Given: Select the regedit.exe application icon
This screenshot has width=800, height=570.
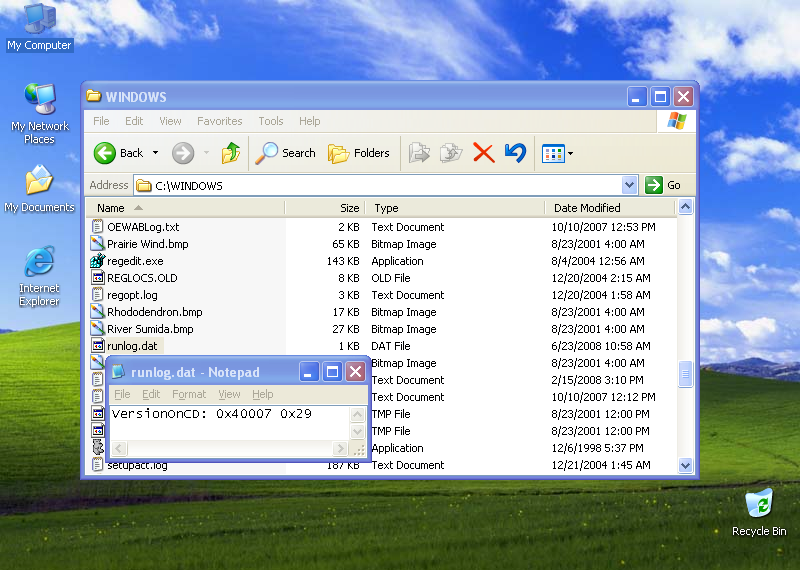Looking at the screenshot, I should click(97, 261).
